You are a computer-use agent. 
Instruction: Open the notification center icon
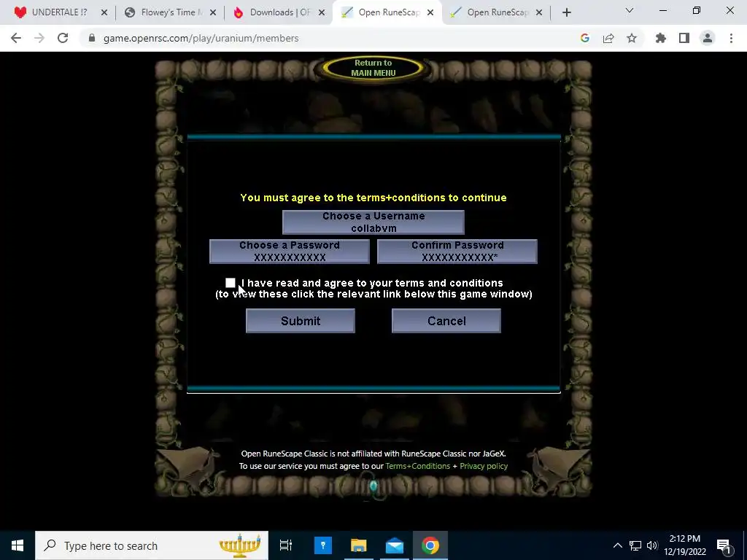724,545
